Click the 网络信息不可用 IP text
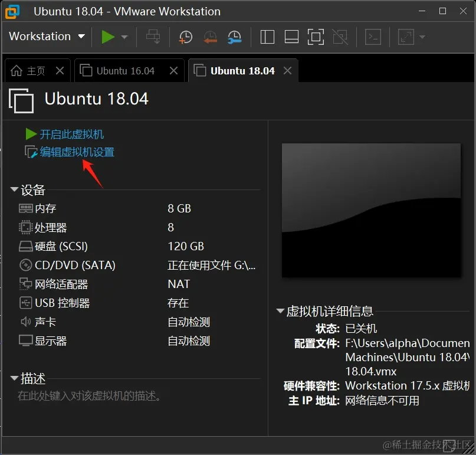Screen dimensions: 476x455 pos(382,400)
